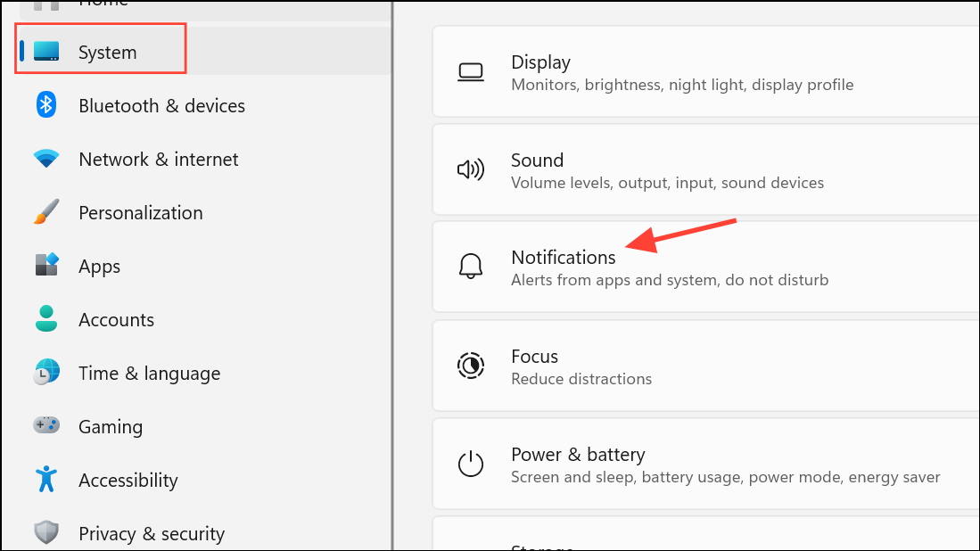980x551 pixels.
Task: Click the Personalization paintbrush icon
Action: (46, 213)
